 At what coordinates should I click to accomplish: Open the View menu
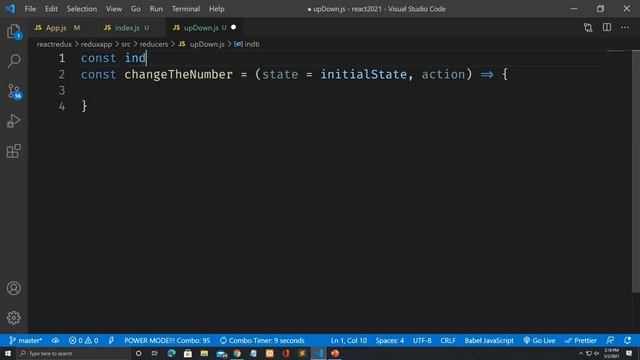114,9
